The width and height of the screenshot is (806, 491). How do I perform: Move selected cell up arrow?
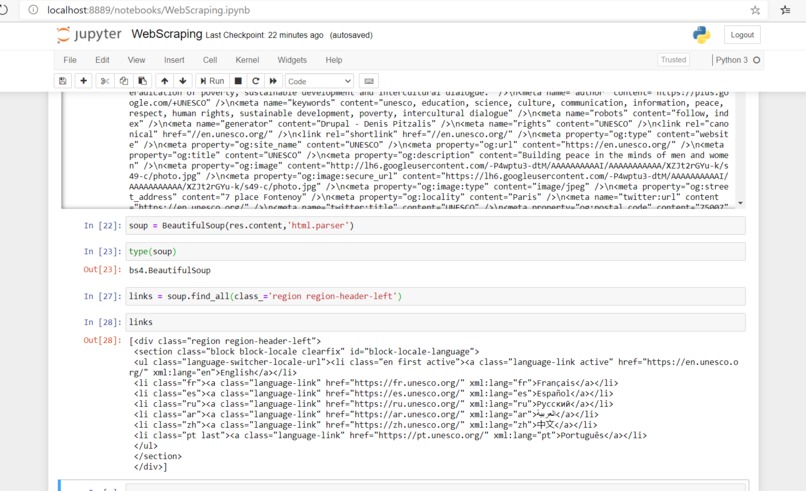164,81
